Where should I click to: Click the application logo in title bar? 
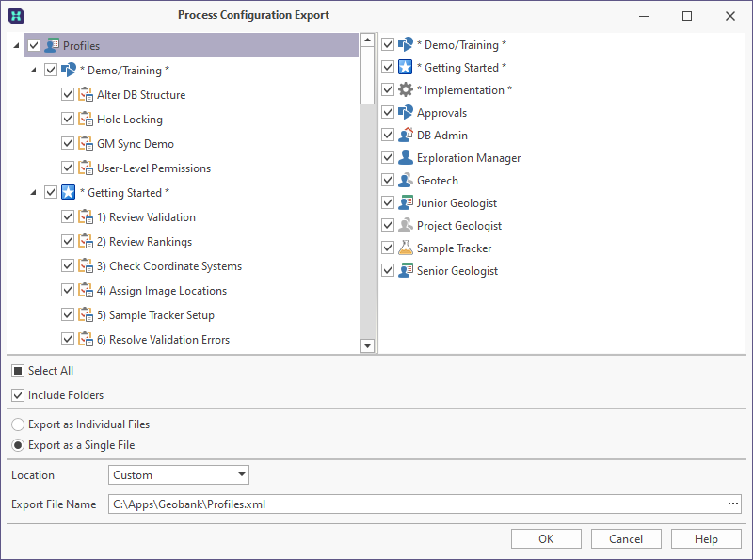[16, 16]
